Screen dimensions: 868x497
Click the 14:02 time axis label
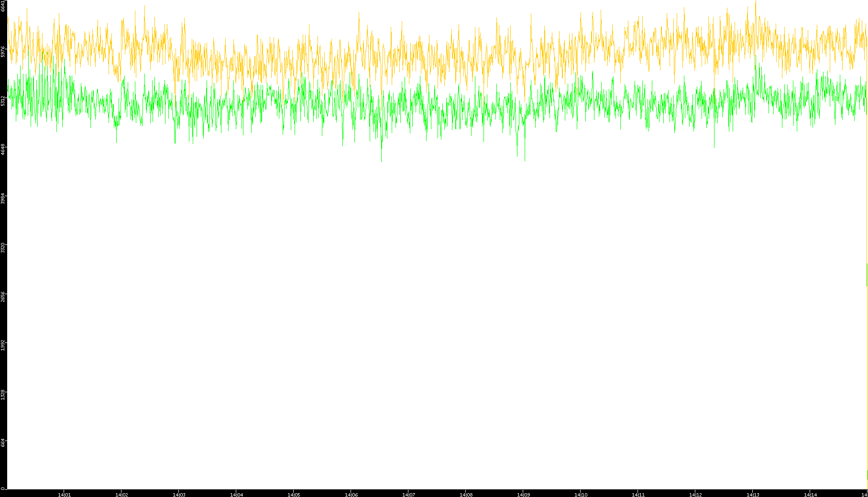tap(121, 495)
